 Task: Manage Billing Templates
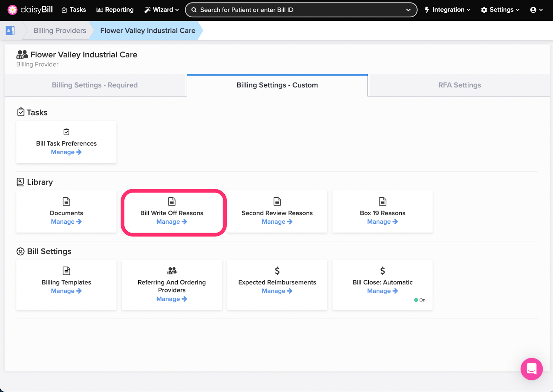pos(66,291)
